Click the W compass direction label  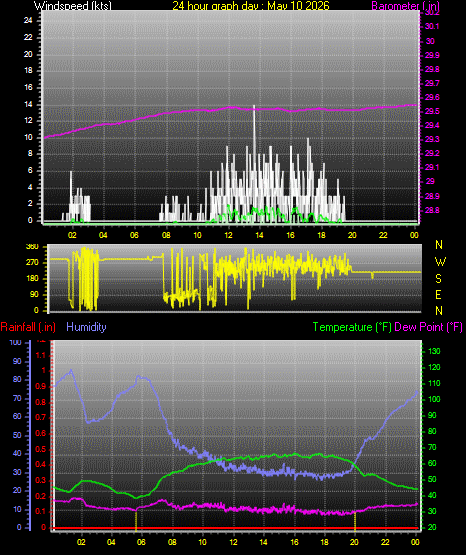[x=440, y=262]
